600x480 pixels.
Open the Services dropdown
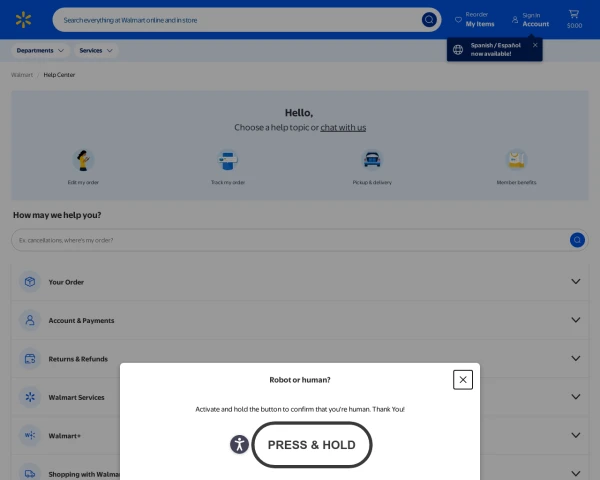pos(96,50)
